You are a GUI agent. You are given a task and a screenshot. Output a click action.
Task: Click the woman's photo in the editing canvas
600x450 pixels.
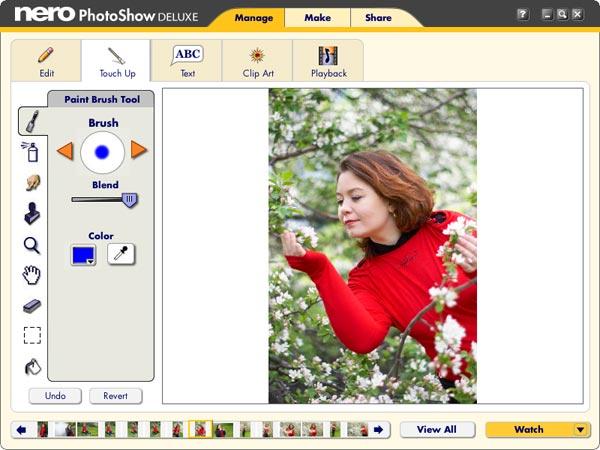[373, 246]
